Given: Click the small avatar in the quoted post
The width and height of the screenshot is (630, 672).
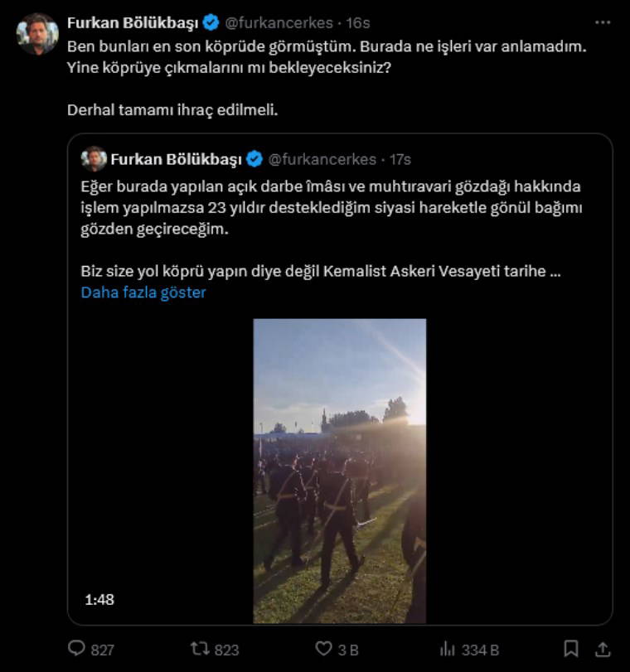Looking at the screenshot, I should [x=94, y=158].
